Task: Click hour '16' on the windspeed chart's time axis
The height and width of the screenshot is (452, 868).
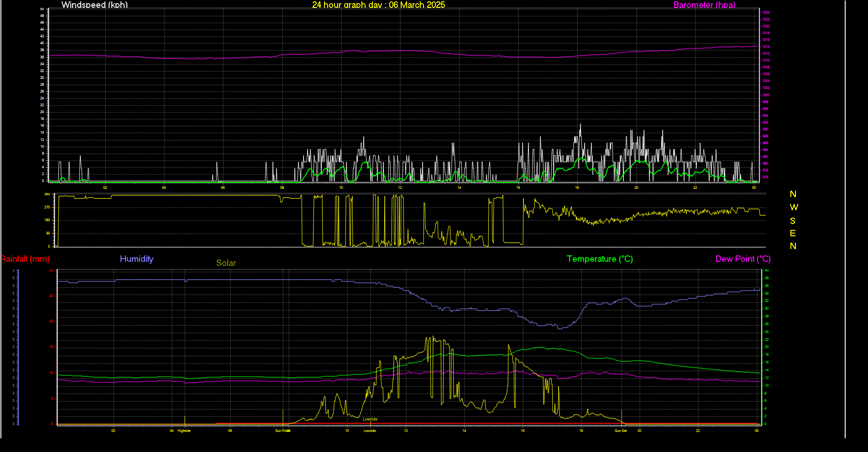Action: coord(518,187)
